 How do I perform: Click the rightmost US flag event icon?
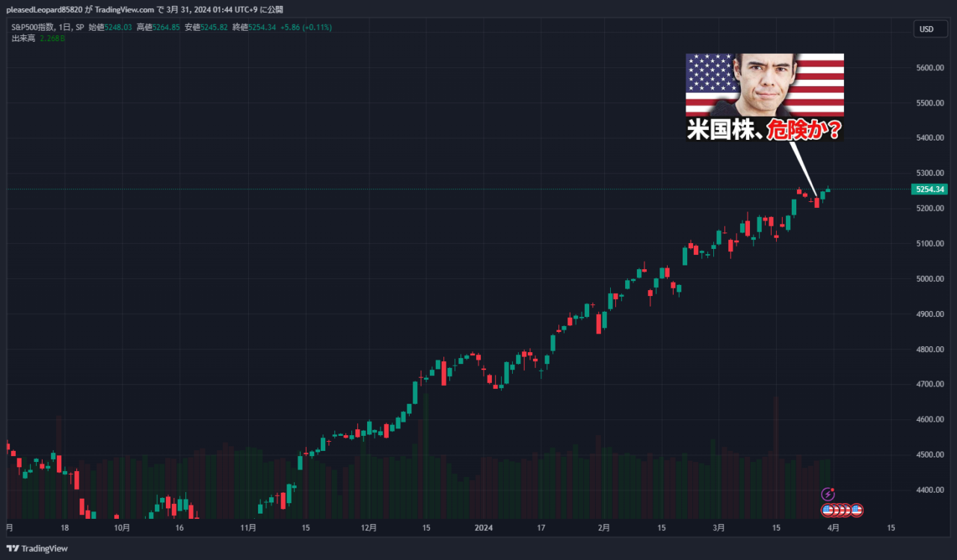(x=858, y=509)
